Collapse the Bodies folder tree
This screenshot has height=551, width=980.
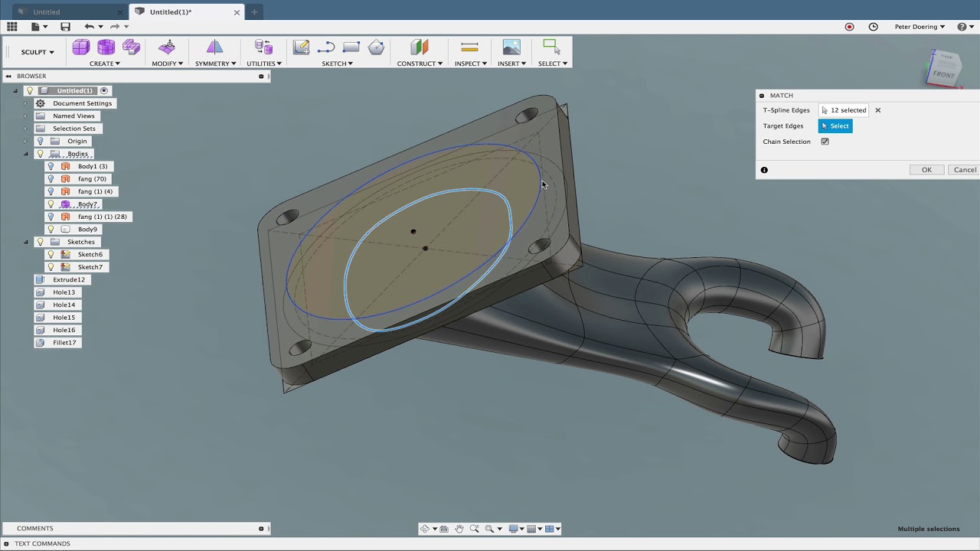25,154
